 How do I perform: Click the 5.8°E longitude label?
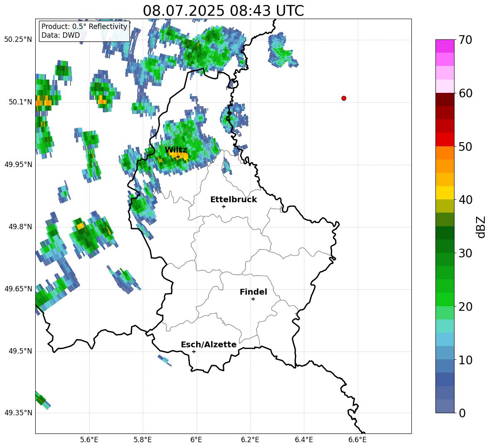pyautogui.click(x=143, y=440)
